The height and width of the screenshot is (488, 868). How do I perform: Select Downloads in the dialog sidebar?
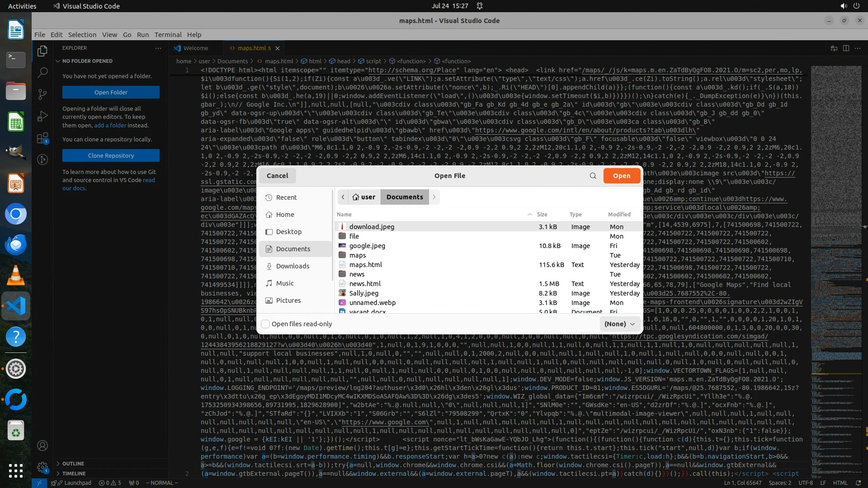(292, 266)
